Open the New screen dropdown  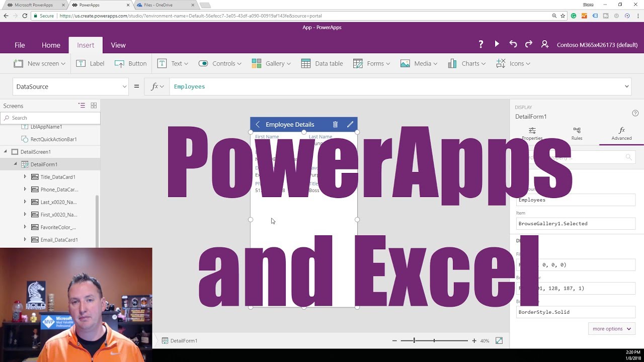coord(39,63)
